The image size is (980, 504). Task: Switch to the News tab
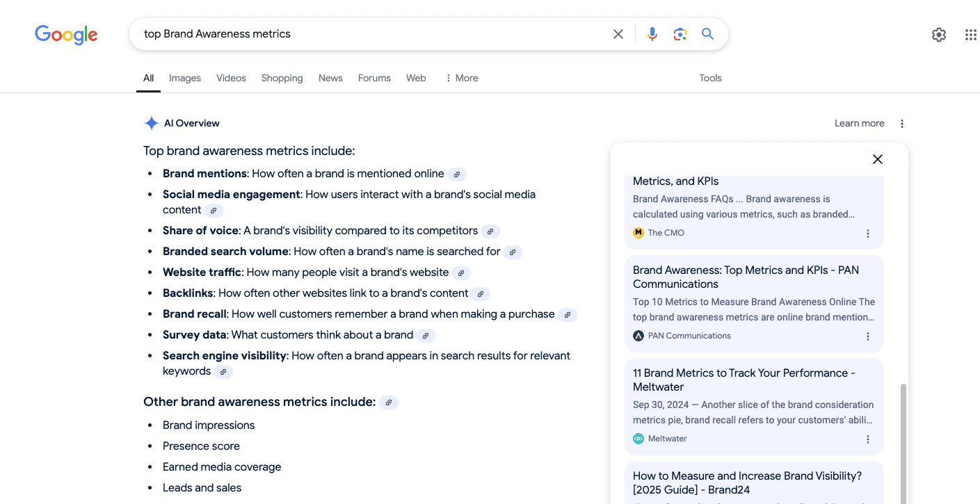(x=330, y=78)
